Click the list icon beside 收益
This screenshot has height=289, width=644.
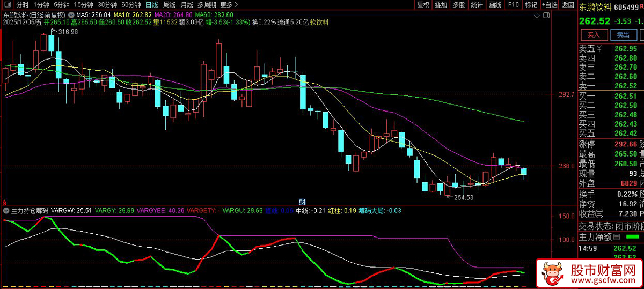(599, 213)
